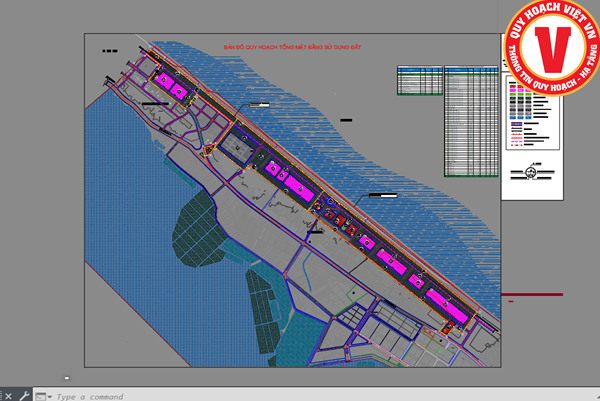This screenshot has height=401, width=600.
Task: Pick the small land-use table with blue header
Action: 418,81
